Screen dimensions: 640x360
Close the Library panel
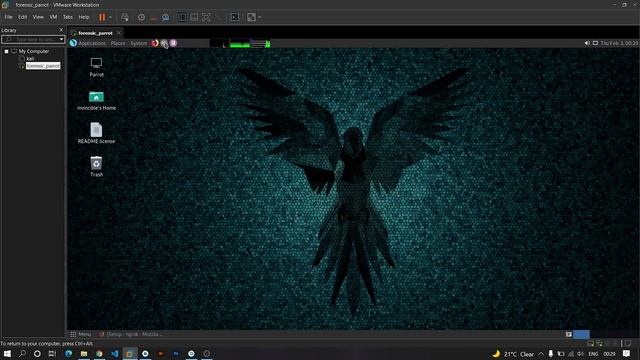click(x=61, y=30)
